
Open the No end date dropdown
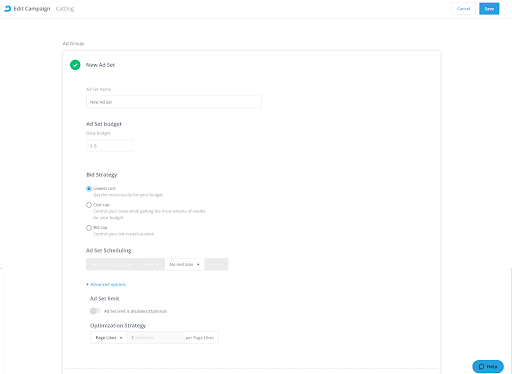pos(185,264)
